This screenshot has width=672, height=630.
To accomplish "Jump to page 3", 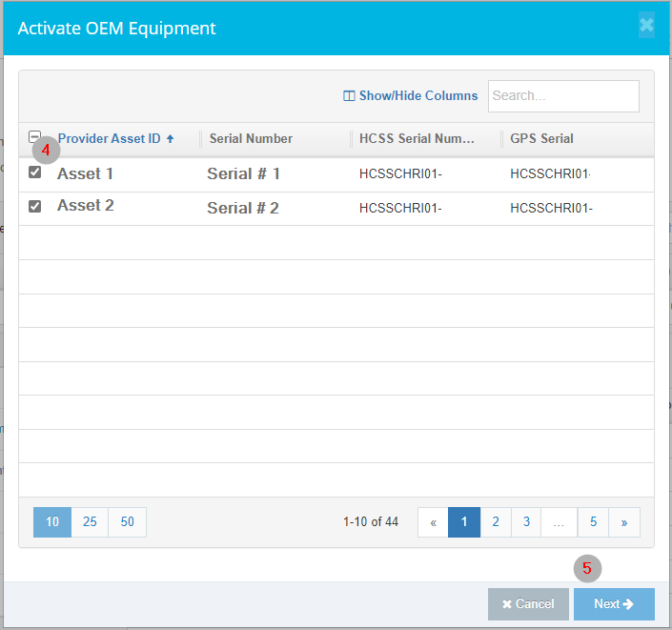I will [x=526, y=522].
